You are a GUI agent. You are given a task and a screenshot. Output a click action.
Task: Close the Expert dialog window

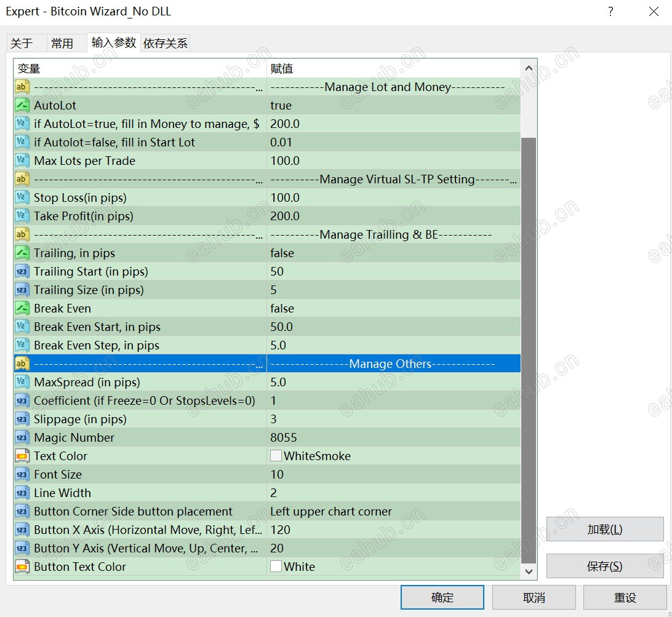pos(654,12)
